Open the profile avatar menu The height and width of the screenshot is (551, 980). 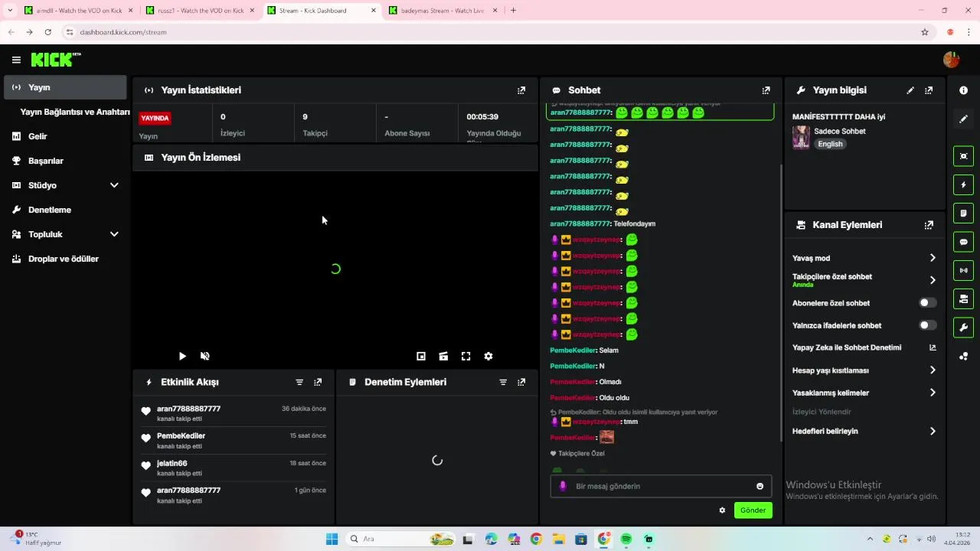951,60
